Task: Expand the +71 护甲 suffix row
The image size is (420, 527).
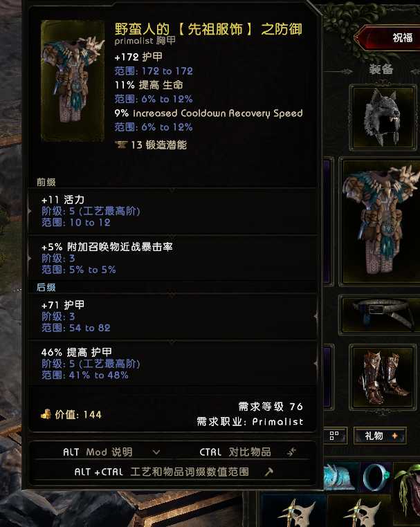Action: (x=172, y=316)
